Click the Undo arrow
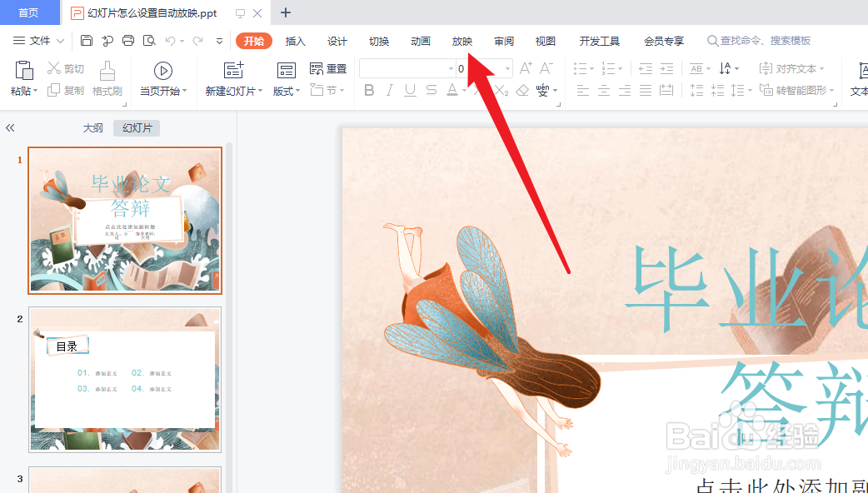868x493 pixels. coord(171,41)
